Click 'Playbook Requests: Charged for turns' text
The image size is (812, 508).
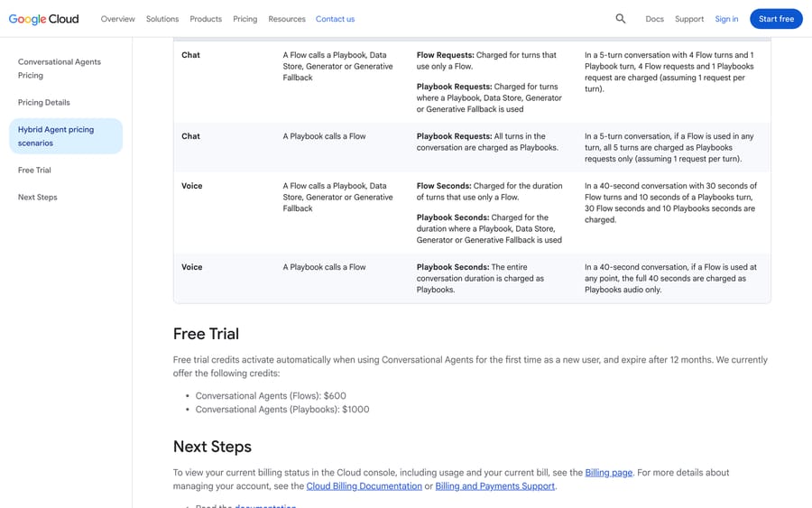pyautogui.click(x=489, y=97)
